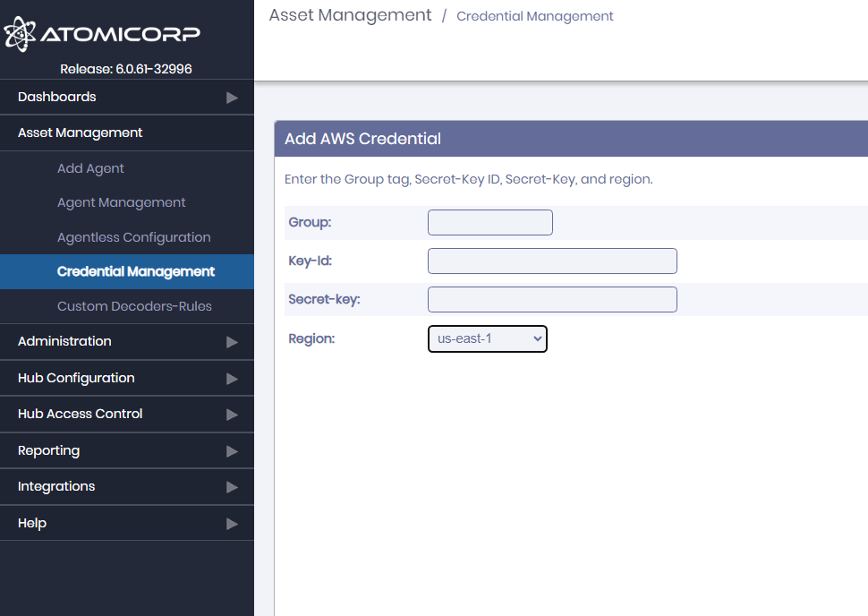The height and width of the screenshot is (616, 868).
Task: Open the Add Agent page
Action: [x=90, y=168]
